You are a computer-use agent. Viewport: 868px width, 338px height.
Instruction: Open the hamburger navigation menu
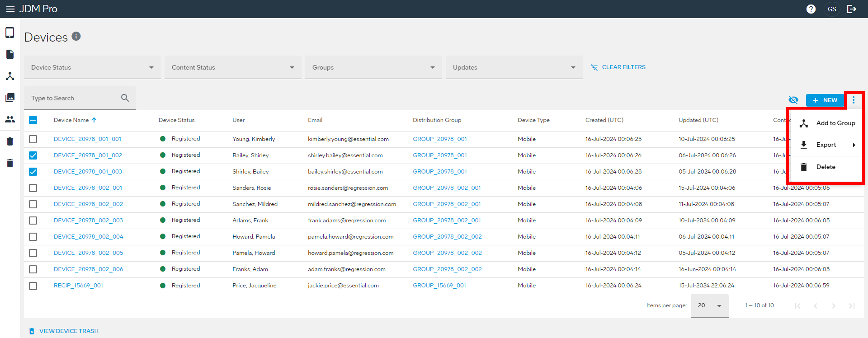coord(10,9)
